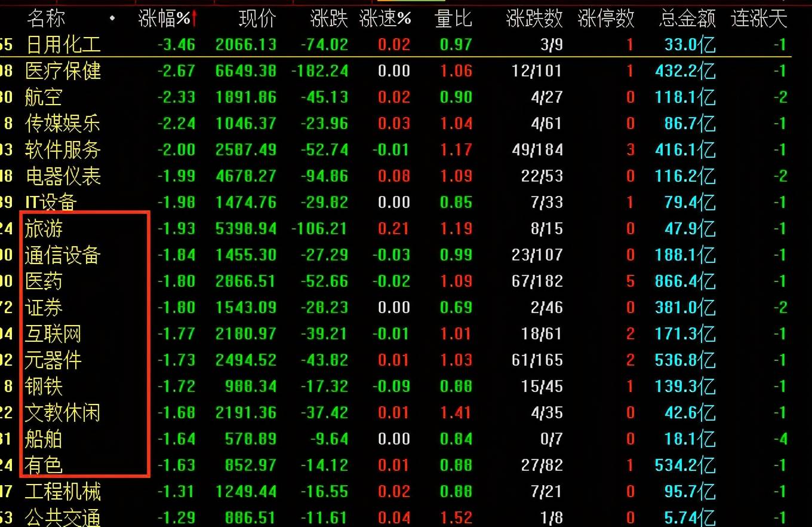Click the 连涨天 column header
Image resolution: width=812 pixels, height=527 pixels.
759,19
